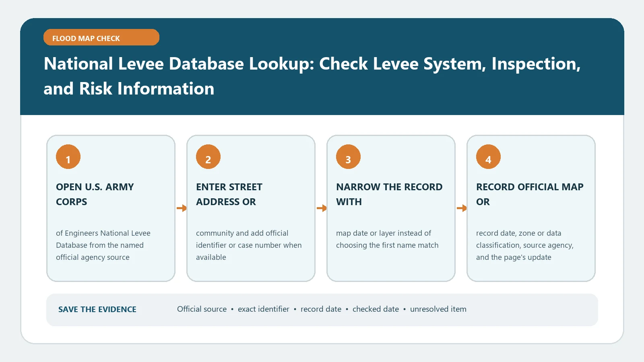
Task: Click 'exact identifier' in evidence bar
Action: 264,309
